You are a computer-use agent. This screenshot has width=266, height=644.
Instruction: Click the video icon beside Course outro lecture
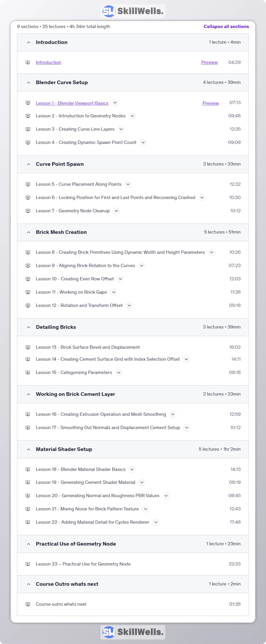(28, 604)
